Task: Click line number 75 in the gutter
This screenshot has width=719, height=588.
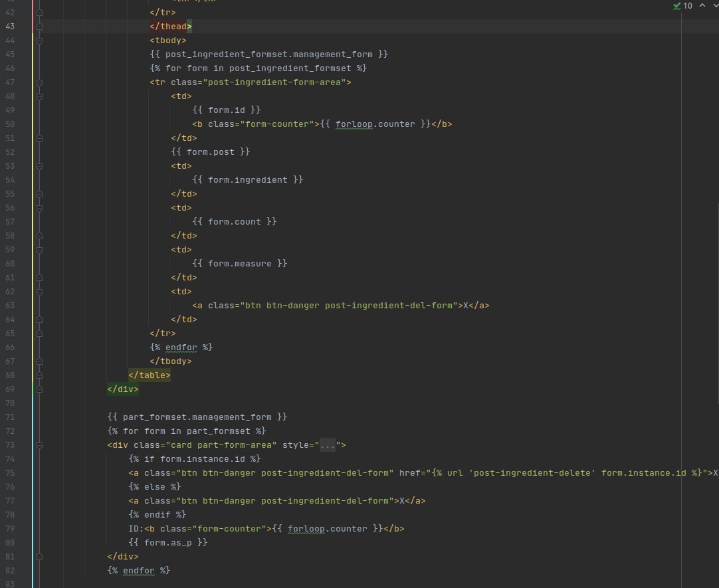Action: pos(10,473)
